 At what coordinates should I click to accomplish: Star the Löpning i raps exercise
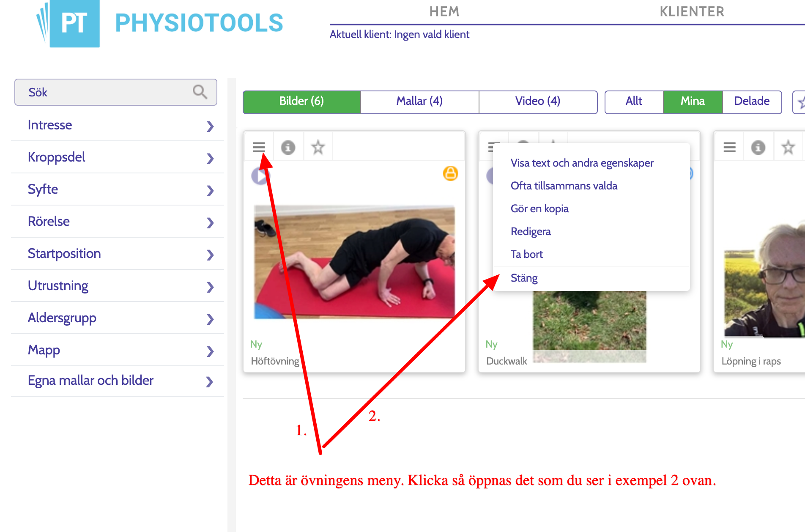(788, 147)
